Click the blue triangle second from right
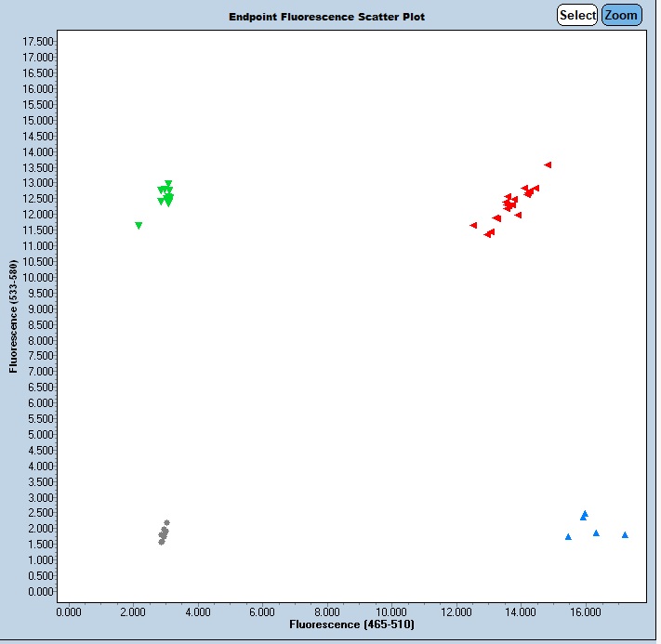The width and height of the screenshot is (661, 644). [x=596, y=532]
